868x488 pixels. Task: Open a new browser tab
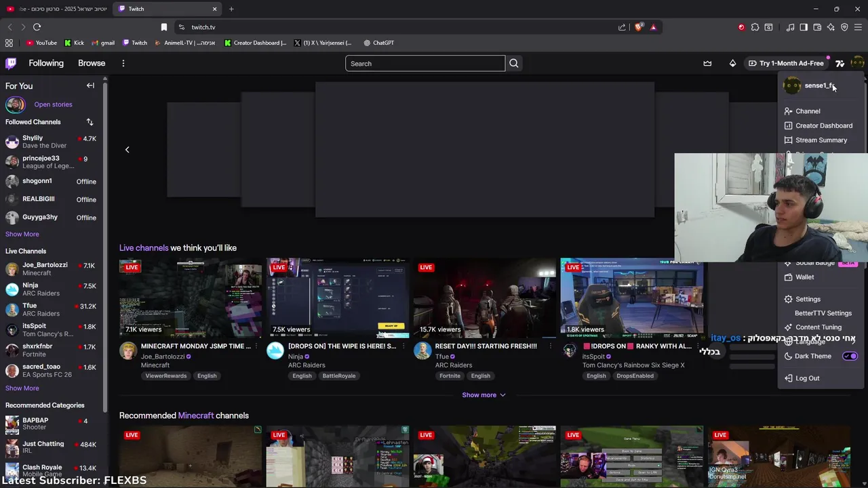pyautogui.click(x=231, y=9)
